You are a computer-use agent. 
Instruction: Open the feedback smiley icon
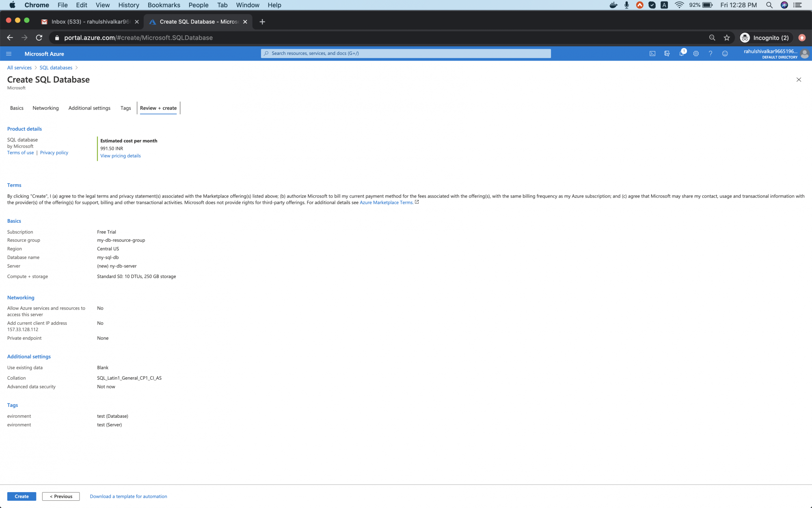(725, 54)
